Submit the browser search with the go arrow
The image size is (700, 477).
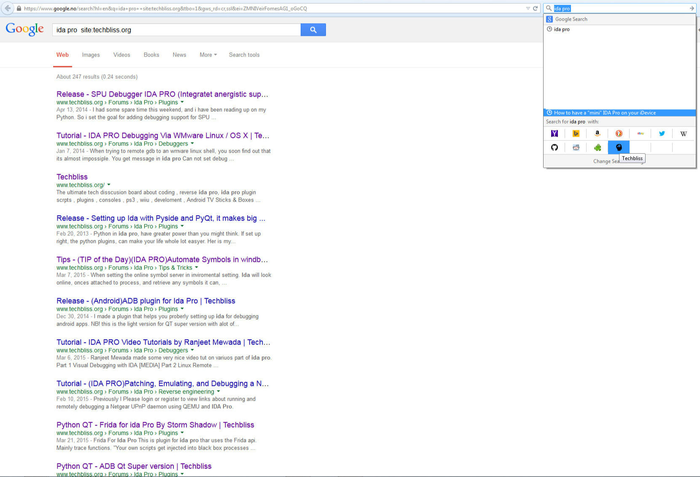[x=692, y=8]
